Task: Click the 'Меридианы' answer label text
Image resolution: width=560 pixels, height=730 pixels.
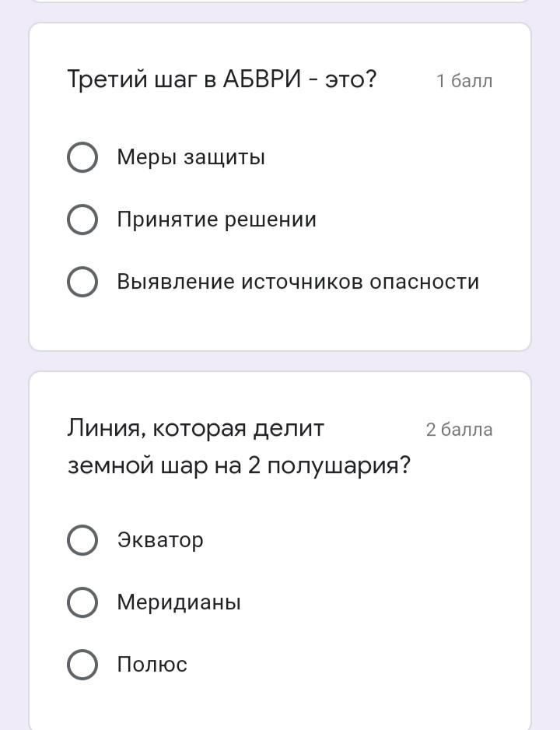Action: pyautogui.click(x=179, y=602)
